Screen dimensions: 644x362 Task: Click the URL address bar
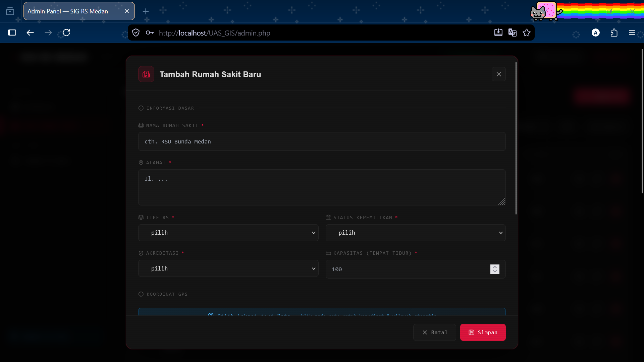(x=322, y=33)
